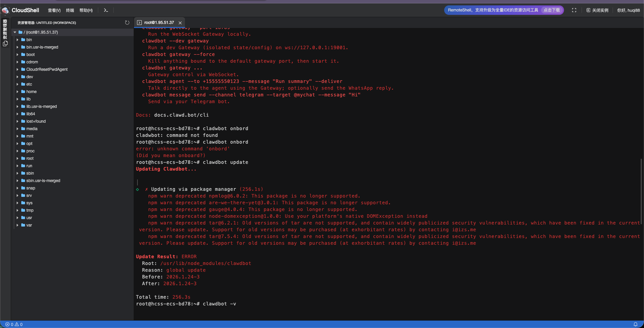Image resolution: width=644 pixels, height=328 pixels.
Task: Click the 资源管理器: UNTITLED (WORKSPACE) header
Action: coord(47,23)
